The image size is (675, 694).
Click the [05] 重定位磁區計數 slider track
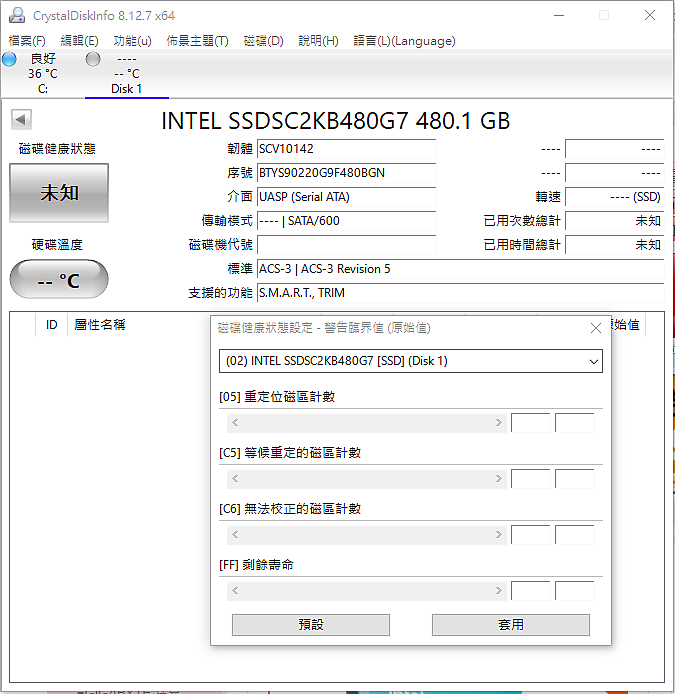[367, 423]
